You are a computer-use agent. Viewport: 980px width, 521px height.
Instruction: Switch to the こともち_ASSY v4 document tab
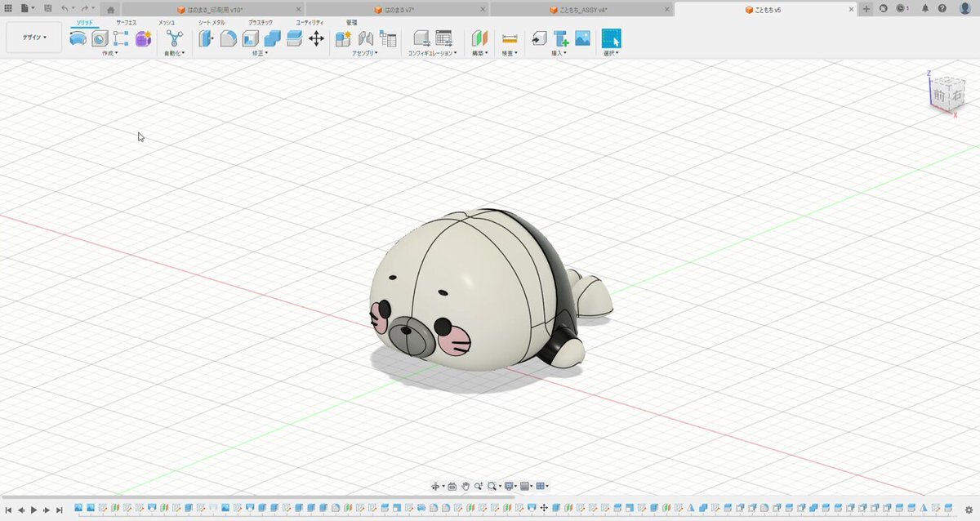[x=583, y=9]
